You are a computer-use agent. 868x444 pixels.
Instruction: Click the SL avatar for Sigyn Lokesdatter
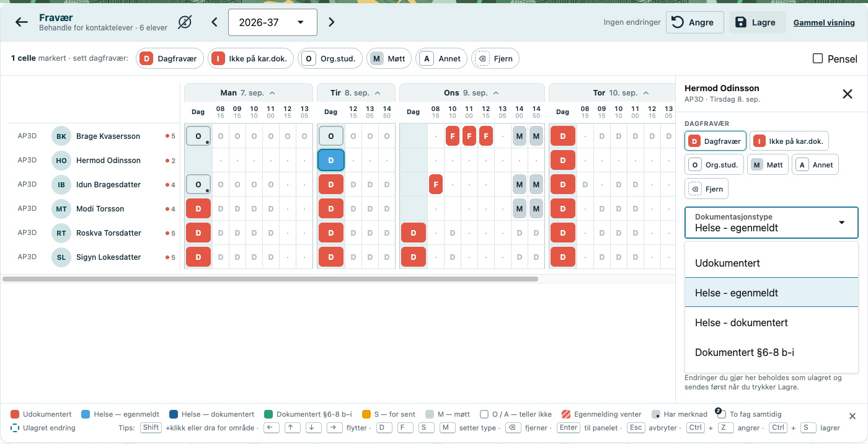point(61,257)
